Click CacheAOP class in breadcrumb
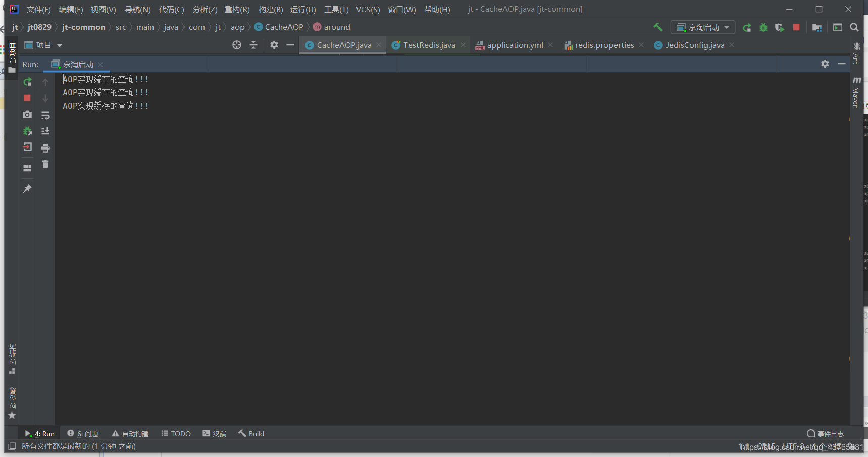 coord(279,27)
